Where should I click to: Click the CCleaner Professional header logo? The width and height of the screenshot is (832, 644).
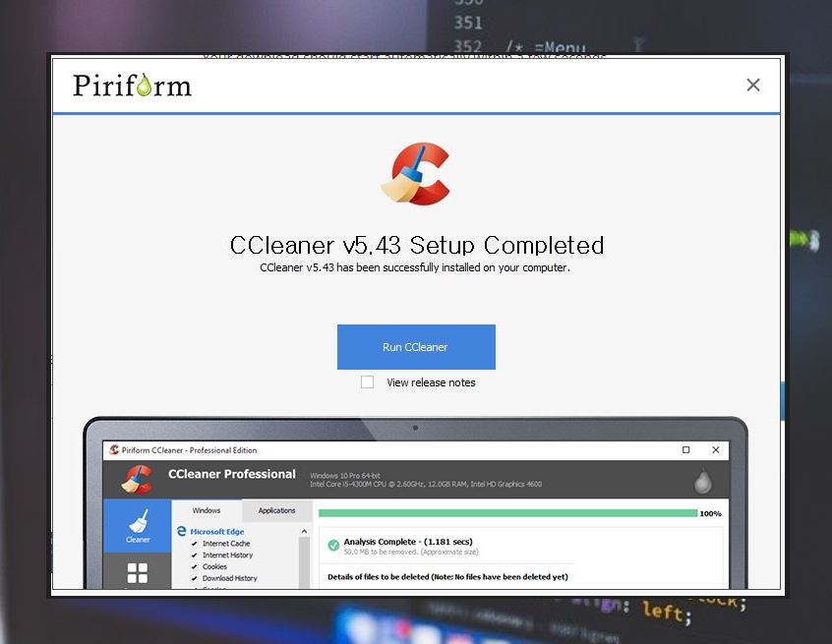coord(138,479)
